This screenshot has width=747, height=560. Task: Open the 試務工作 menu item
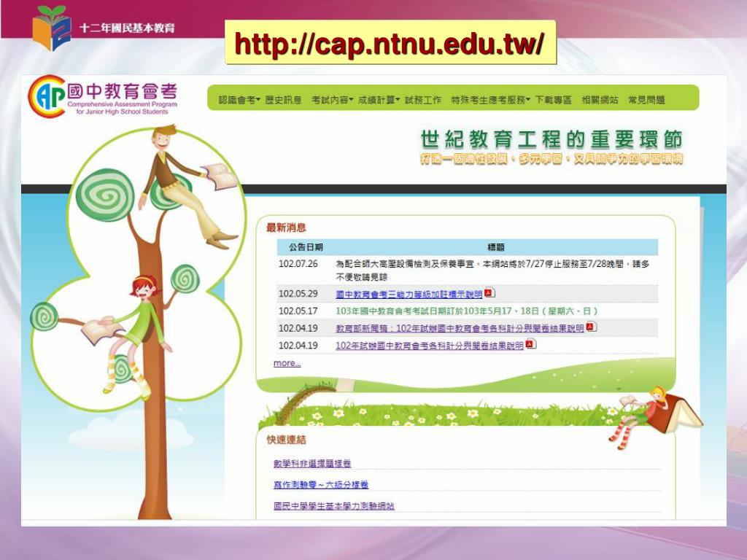423,100
